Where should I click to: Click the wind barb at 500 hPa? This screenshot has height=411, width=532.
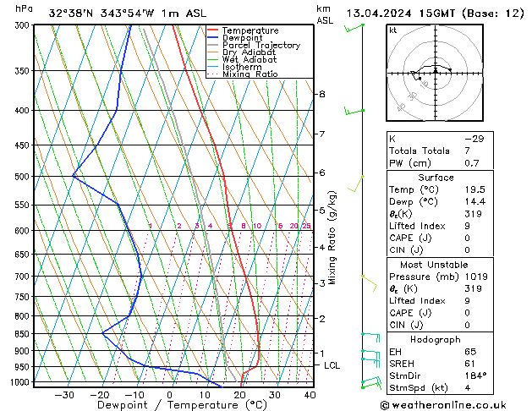(356, 184)
